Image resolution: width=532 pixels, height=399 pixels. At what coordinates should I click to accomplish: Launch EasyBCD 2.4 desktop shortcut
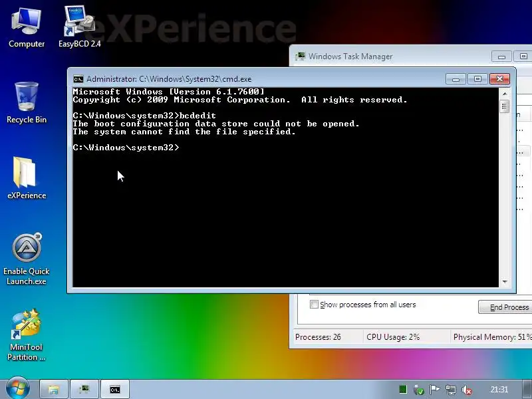coord(79,27)
